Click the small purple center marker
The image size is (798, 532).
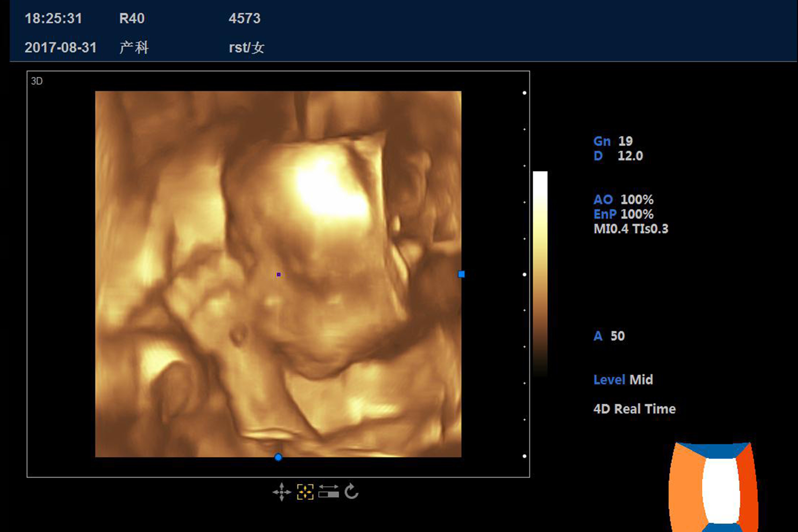(279, 274)
